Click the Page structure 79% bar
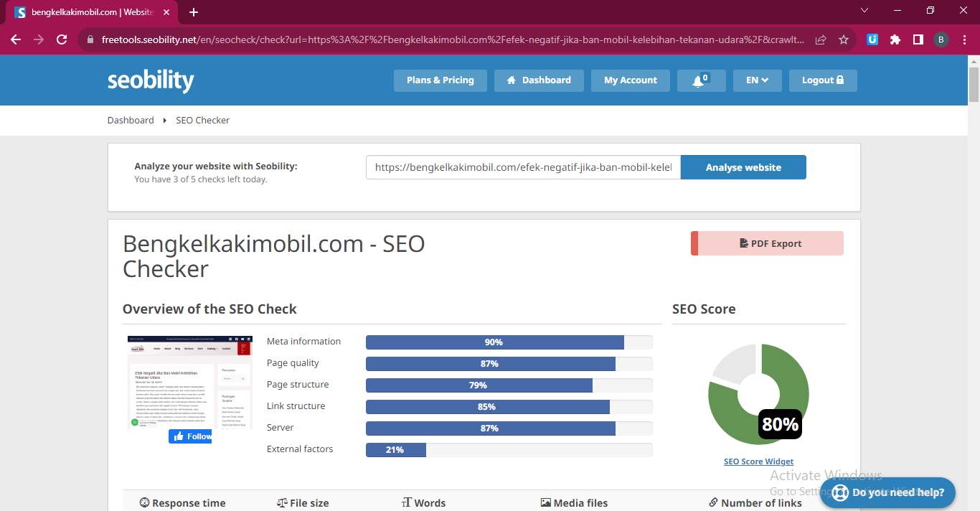 pos(509,385)
